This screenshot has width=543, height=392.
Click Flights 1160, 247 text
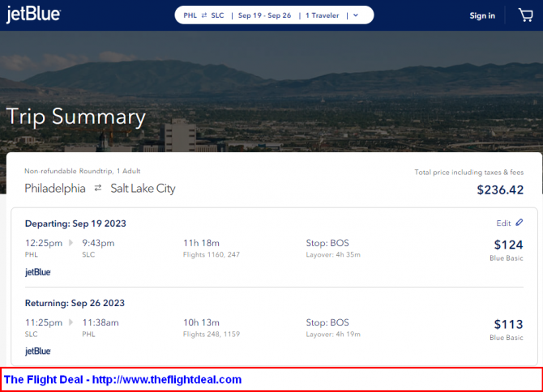pos(212,254)
